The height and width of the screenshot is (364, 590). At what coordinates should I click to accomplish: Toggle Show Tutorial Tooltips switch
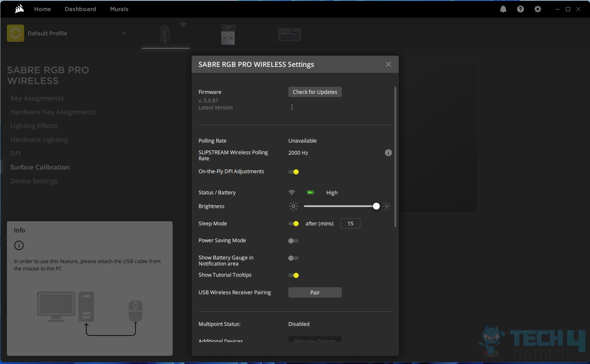click(293, 275)
